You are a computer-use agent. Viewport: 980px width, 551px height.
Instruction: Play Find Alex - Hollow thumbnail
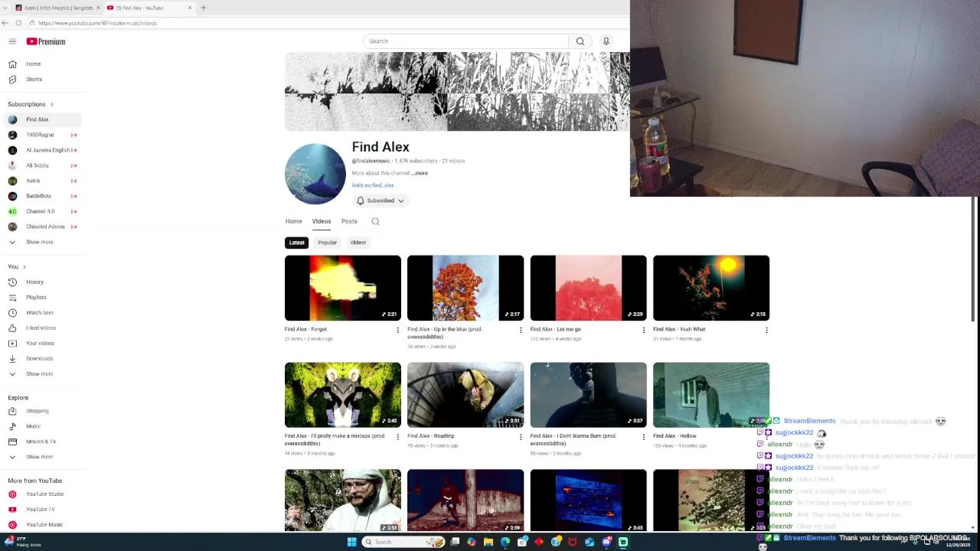pos(711,395)
